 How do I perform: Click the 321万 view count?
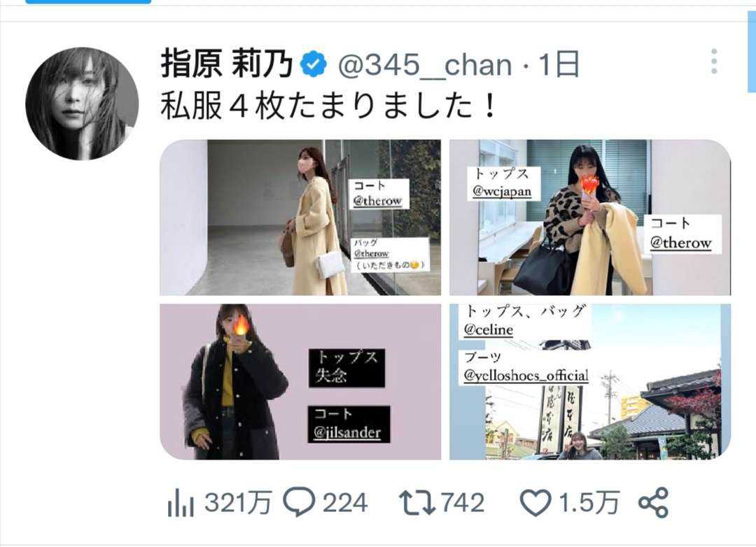(237, 503)
